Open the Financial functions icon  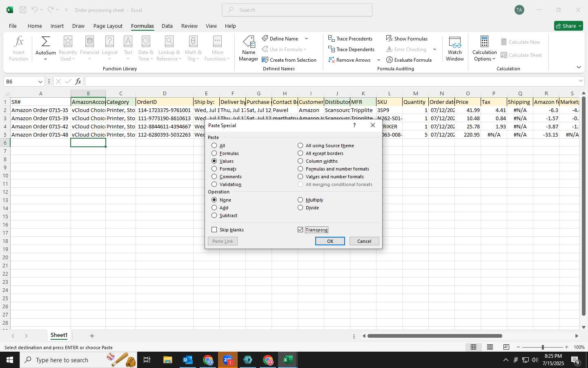coord(89,41)
